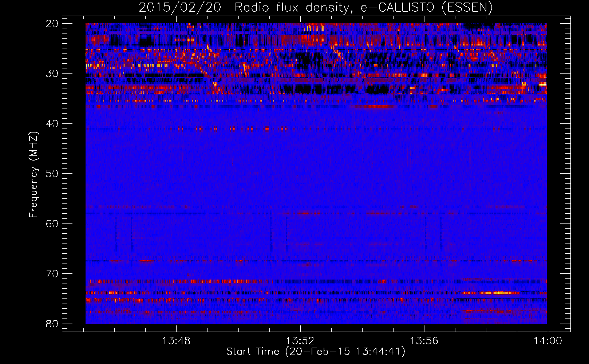Click the 'Frequency (MHZ)' axis label
The image size is (589, 364).
[x=33, y=175]
